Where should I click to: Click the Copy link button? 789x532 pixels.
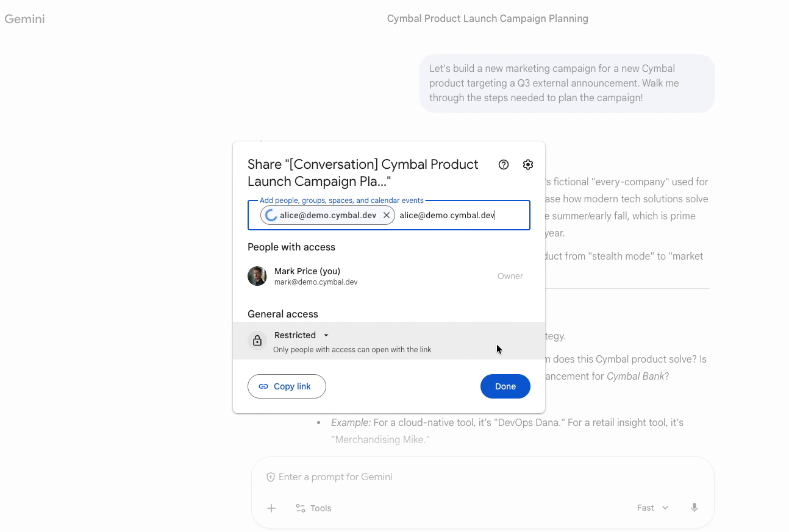[x=287, y=386]
